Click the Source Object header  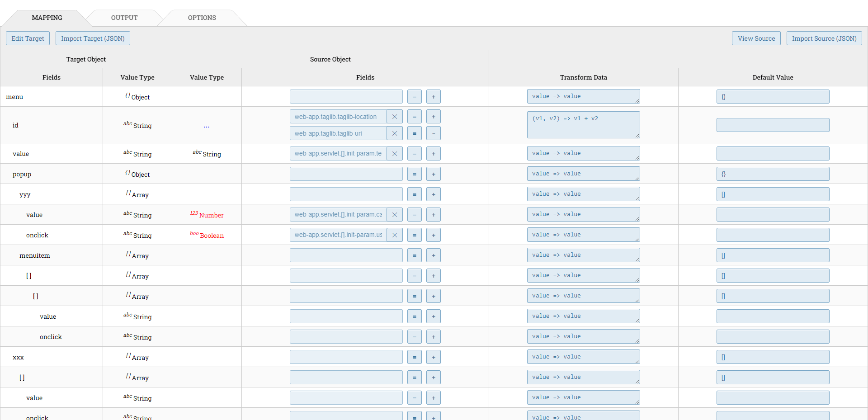click(330, 59)
